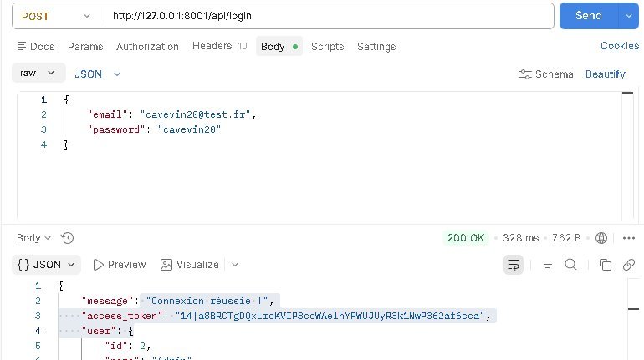The width and height of the screenshot is (644, 360).
Task: Open the response more options ellipsis
Action: (x=629, y=238)
